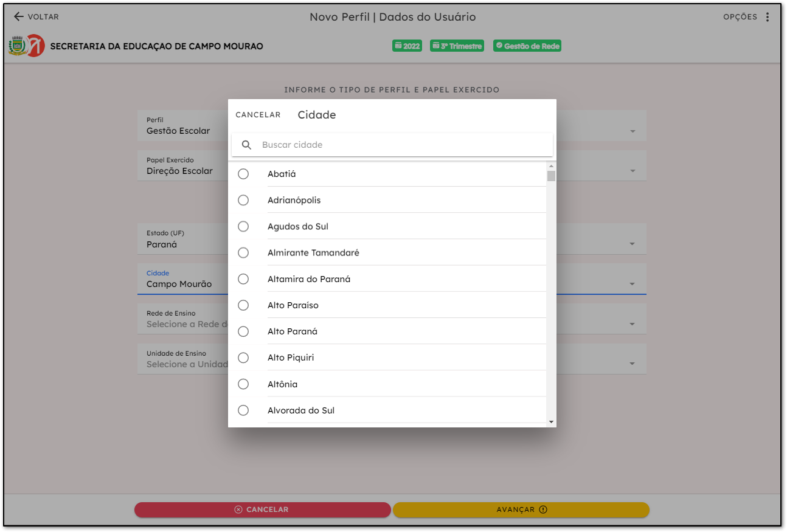Click the red Secretaria da Educação logo
The width and height of the screenshot is (787, 532).
point(36,46)
